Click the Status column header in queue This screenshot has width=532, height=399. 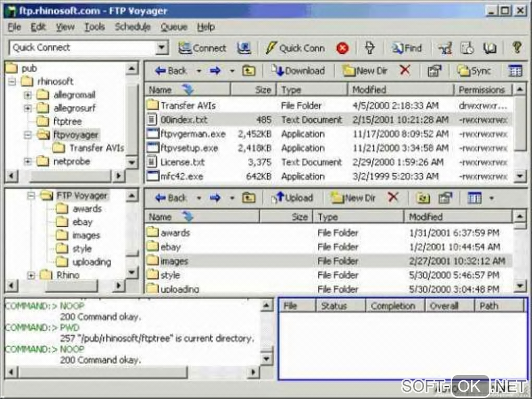[341, 306]
